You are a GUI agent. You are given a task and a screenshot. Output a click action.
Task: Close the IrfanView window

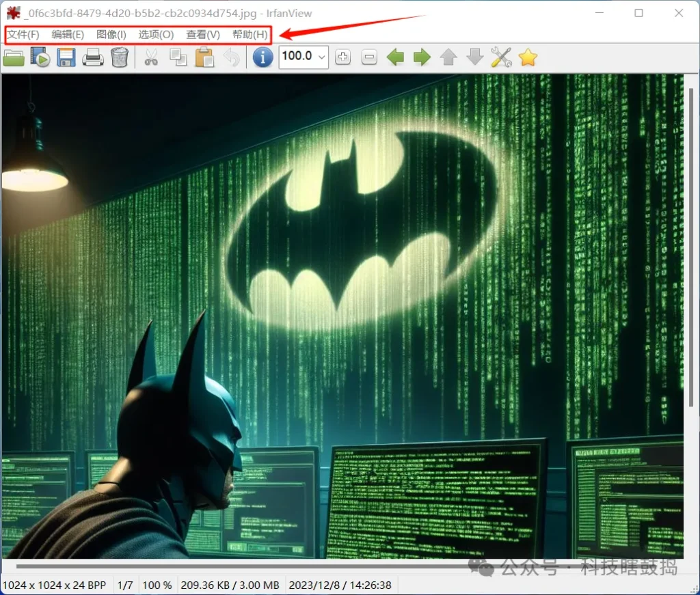pyautogui.click(x=679, y=13)
